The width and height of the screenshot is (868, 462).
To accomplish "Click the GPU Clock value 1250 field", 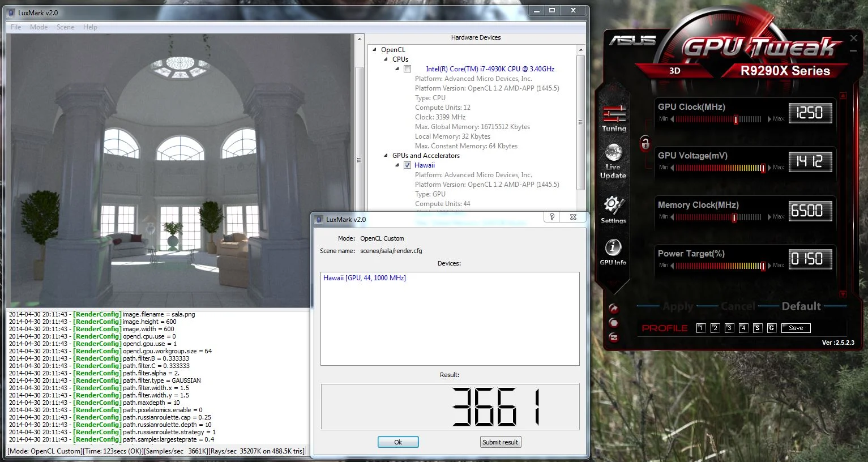I will (x=810, y=113).
